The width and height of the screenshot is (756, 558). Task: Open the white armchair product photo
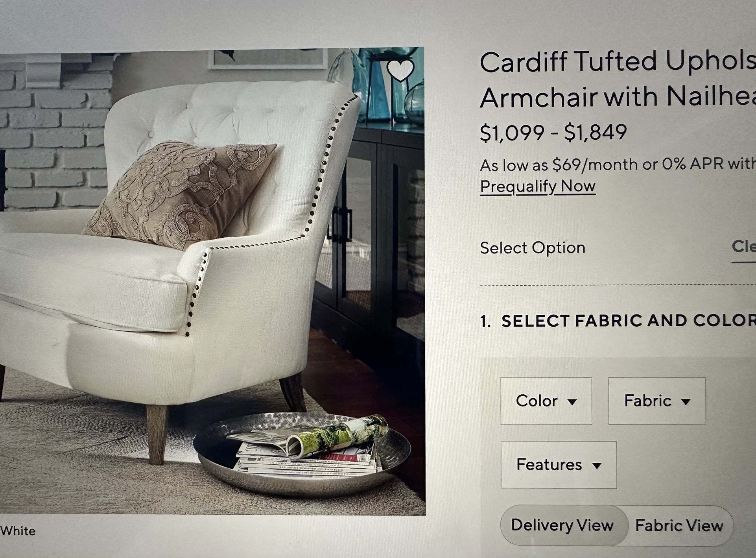click(212, 281)
